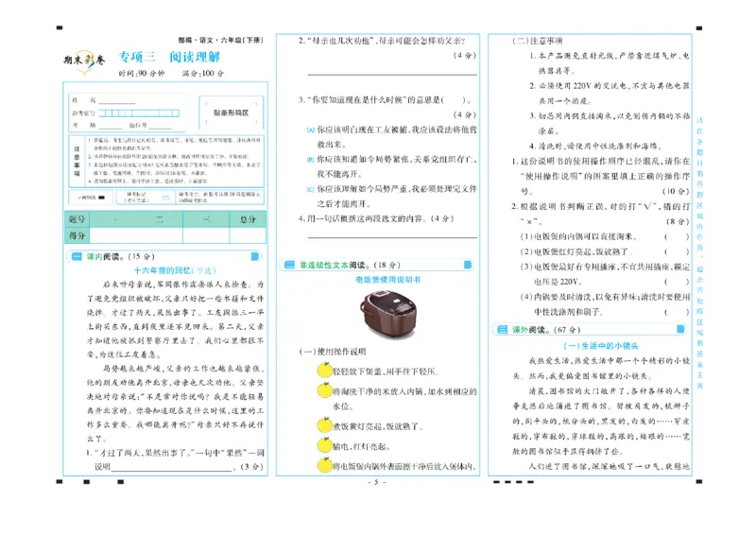Click the 课外阅读。(67分) heading text
Screen dimensions: 756x535
click(546, 330)
